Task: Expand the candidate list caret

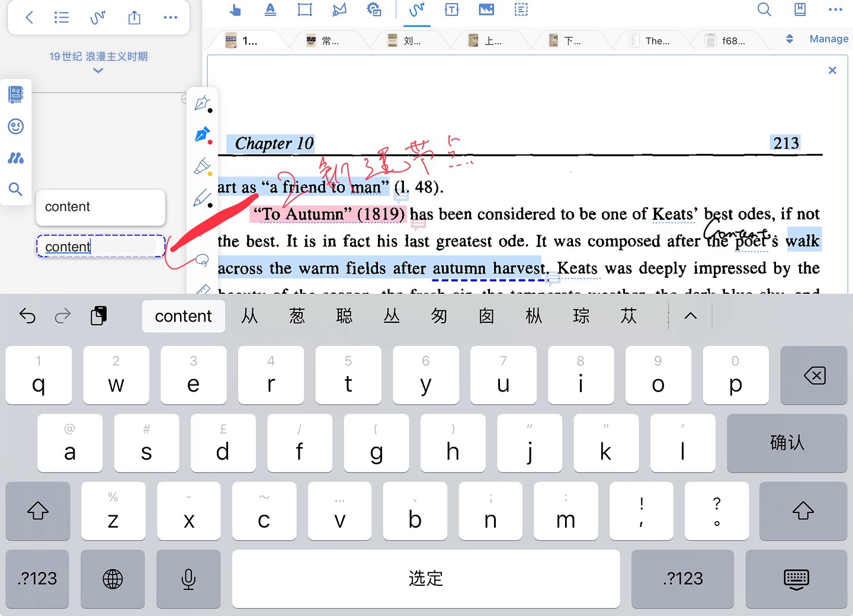Action: [690, 316]
